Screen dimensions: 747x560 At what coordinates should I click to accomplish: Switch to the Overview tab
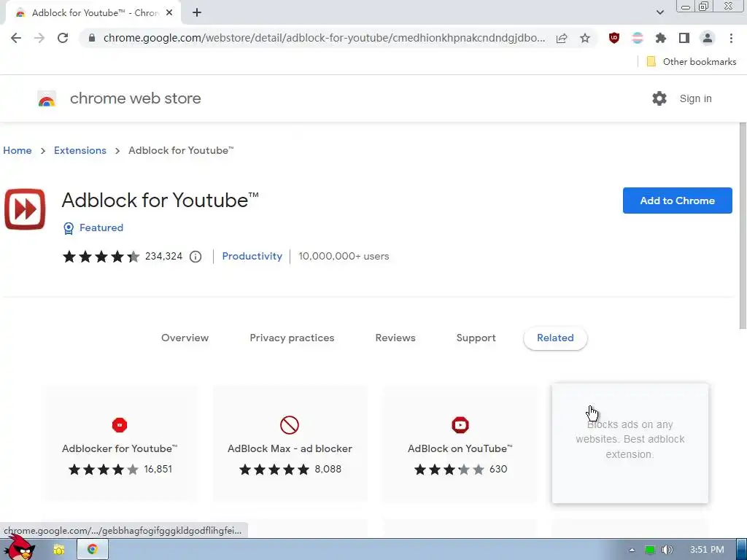[x=185, y=338]
